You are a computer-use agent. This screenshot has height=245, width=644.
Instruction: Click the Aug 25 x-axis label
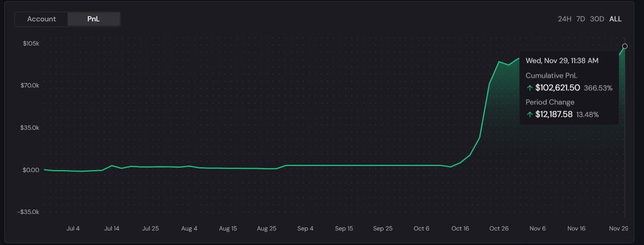point(267,228)
